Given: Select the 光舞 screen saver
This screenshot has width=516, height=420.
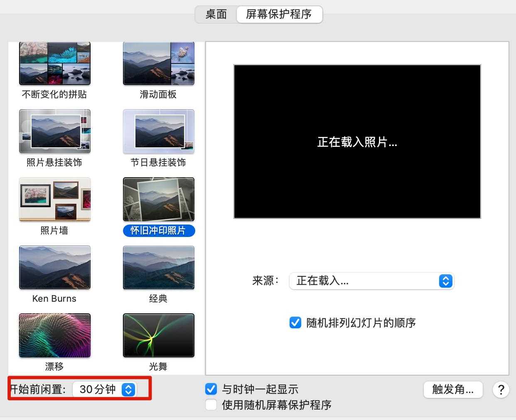Looking at the screenshot, I should (x=158, y=335).
